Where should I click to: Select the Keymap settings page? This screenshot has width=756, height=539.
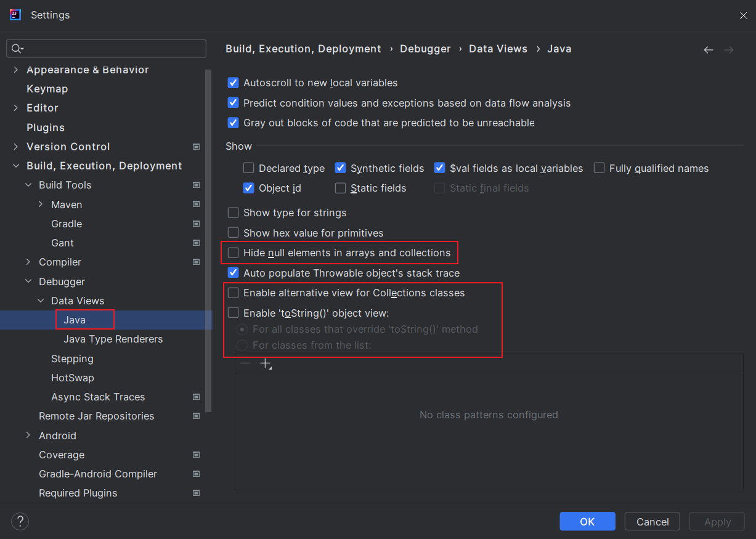coord(47,89)
